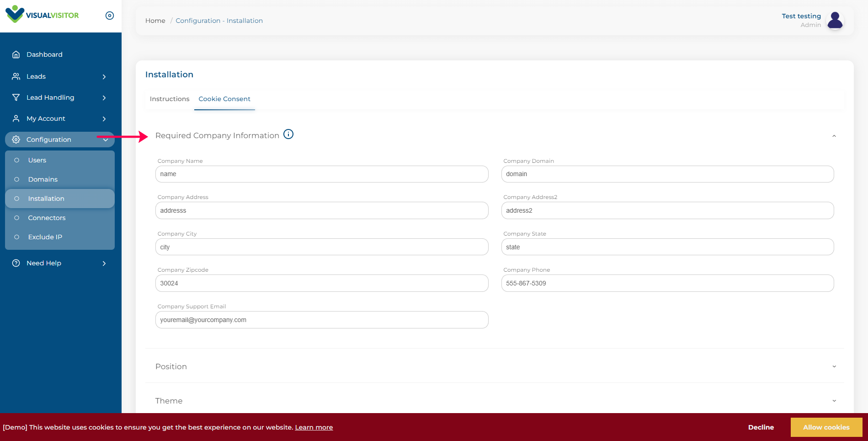Expand the Theme section chevron
The height and width of the screenshot is (441, 868).
834,401
